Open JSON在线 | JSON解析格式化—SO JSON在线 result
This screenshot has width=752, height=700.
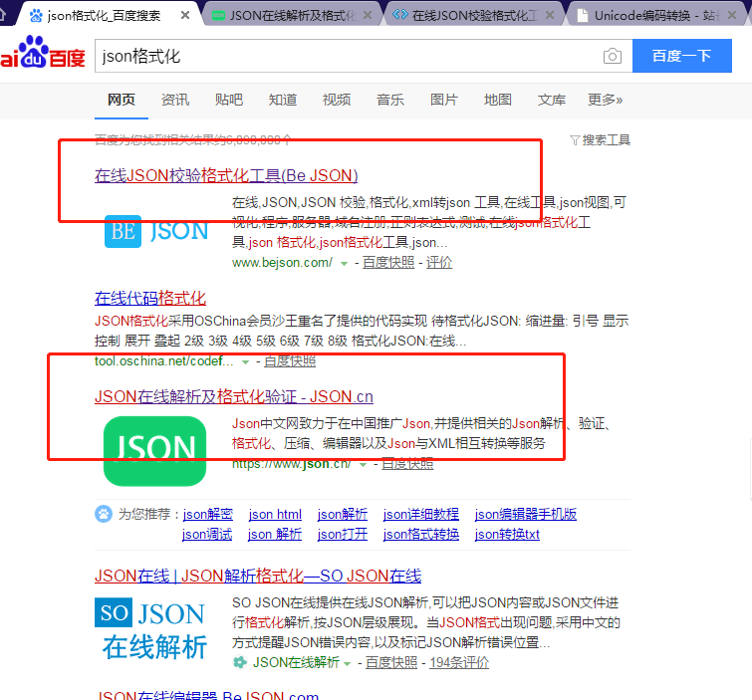pyautogui.click(x=258, y=576)
